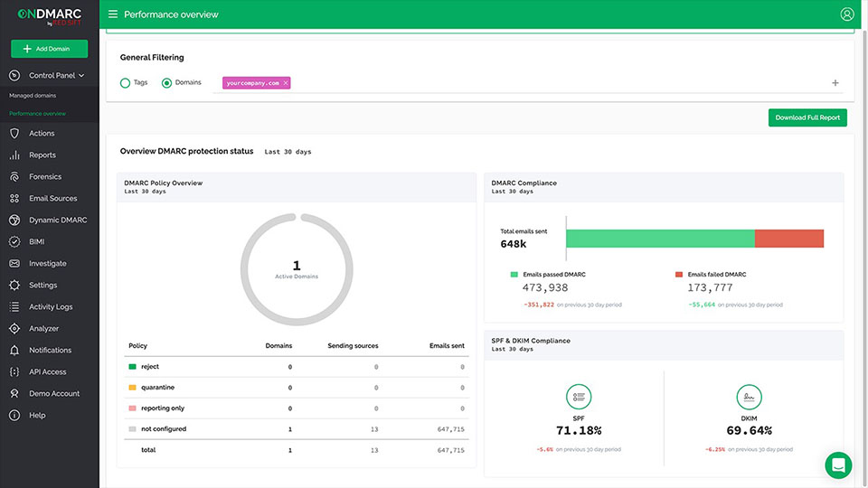The height and width of the screenshot is (488, 868).
Task: Click the pink reporting only swatch
Action: pos(132,408)
